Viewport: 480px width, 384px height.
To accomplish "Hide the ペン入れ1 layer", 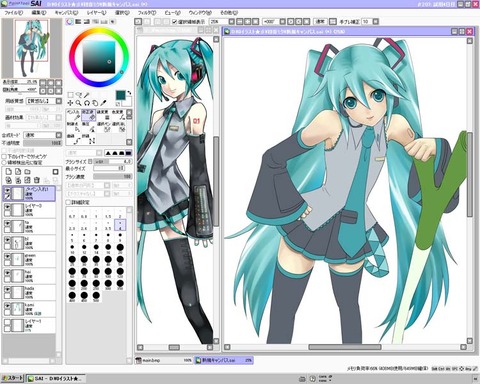I will point(7,190).
